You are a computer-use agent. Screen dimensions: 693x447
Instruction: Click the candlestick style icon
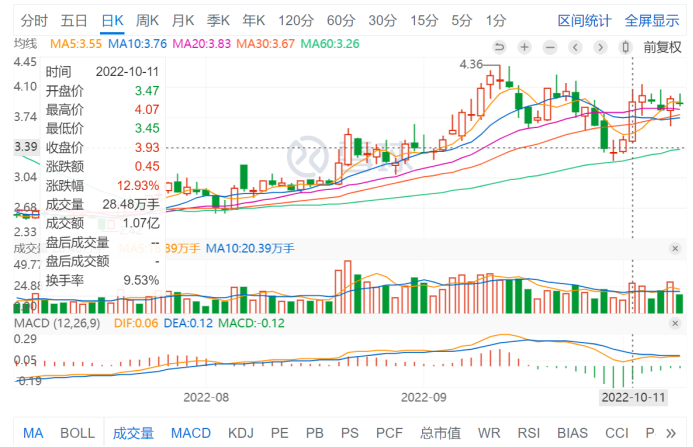coord(627,45)
